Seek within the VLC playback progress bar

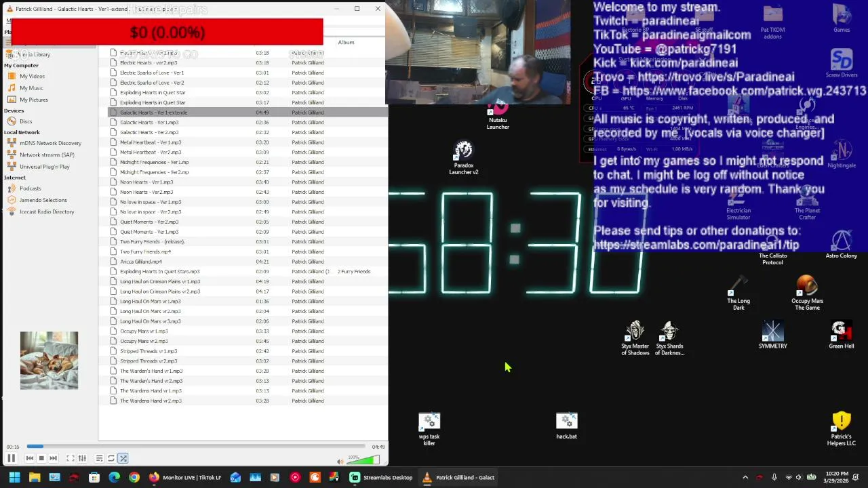click(196, 446)
